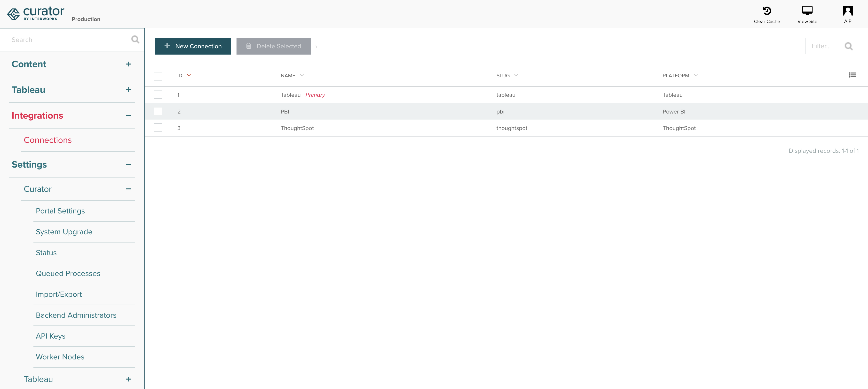Click the Production environment label
Screen dimensions: 868x389
[x=86, y=19]
